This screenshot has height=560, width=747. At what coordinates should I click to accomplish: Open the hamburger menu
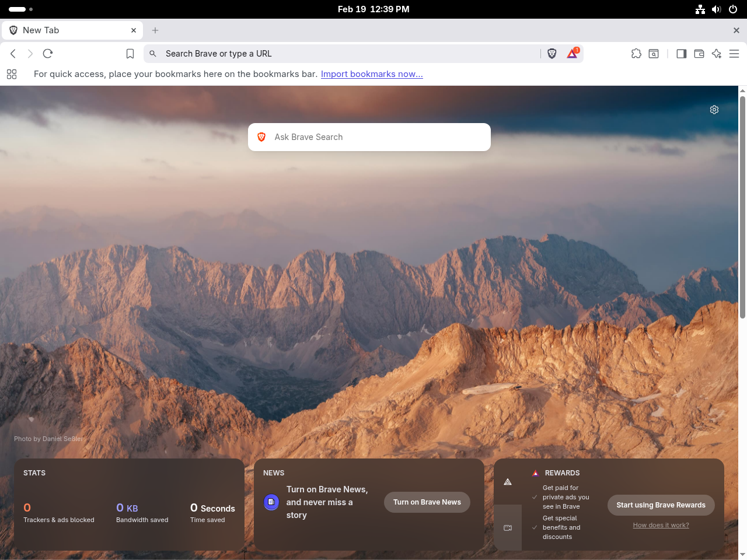[x=734, y=53]
